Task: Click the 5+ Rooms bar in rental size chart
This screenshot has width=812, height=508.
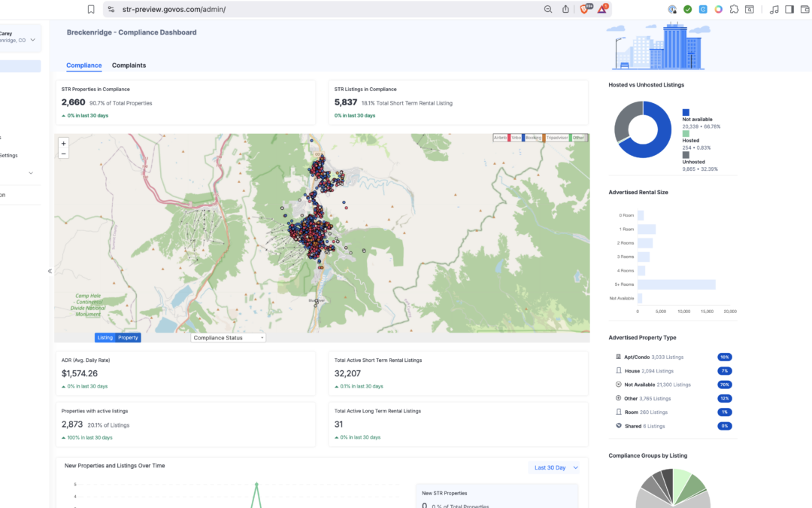Action: (677, 284)
